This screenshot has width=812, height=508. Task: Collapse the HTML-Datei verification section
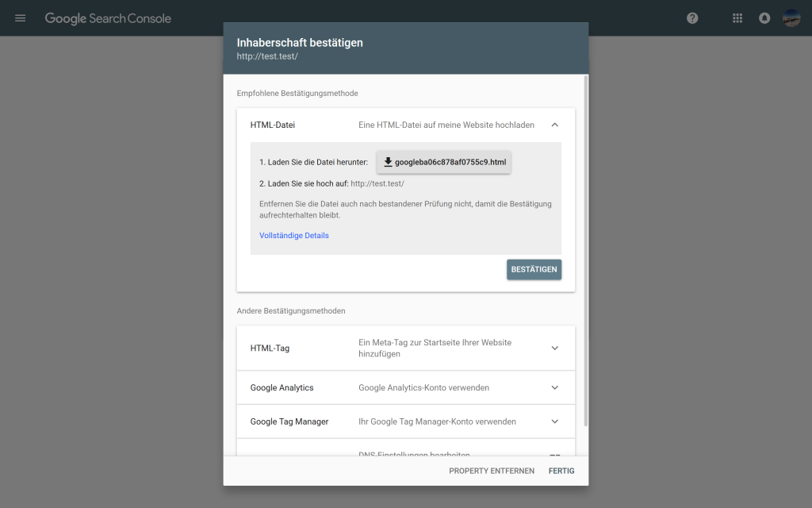pyautogui.click(x=554, y=125)
